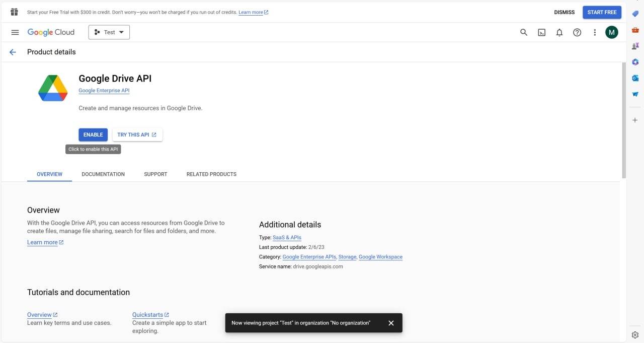
Task: Click the TRY THIS API button
Action: (137, 134)
